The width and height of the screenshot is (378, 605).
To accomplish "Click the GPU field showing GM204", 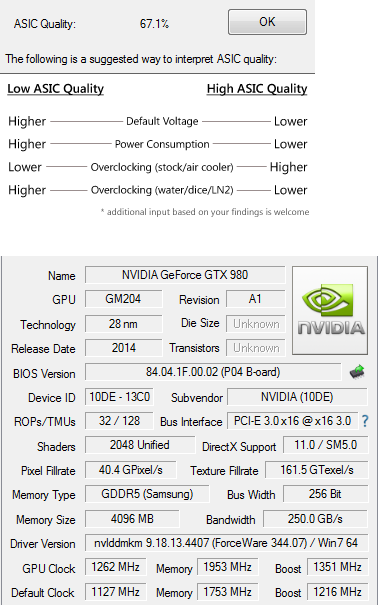I will (x=123, y=299).
